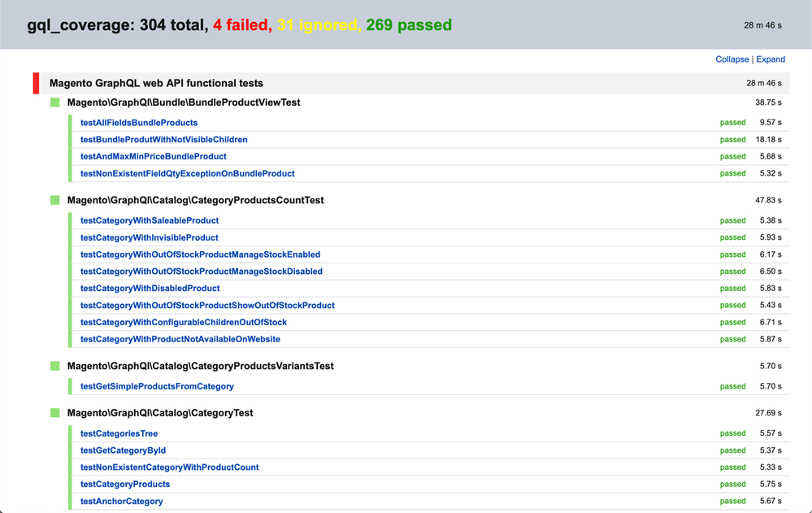
Task: Click the green bar next to testAnchorCategory
Action: click(70, 501)
